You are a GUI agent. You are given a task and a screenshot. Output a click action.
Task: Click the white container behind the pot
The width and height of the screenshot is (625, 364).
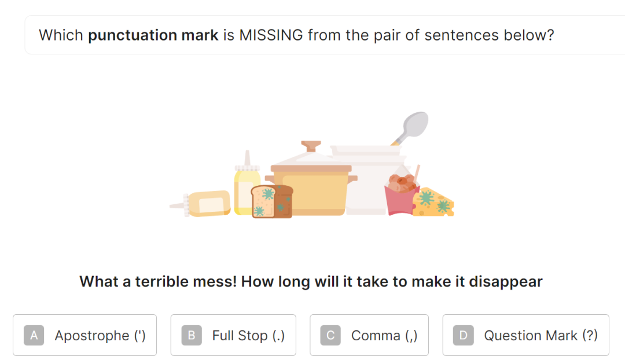(x=369, y=179)
